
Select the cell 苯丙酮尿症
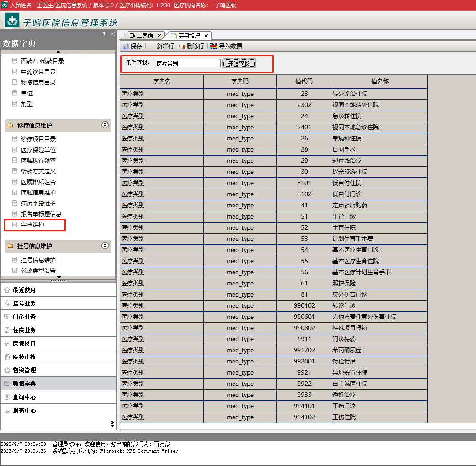pos(380,350)
